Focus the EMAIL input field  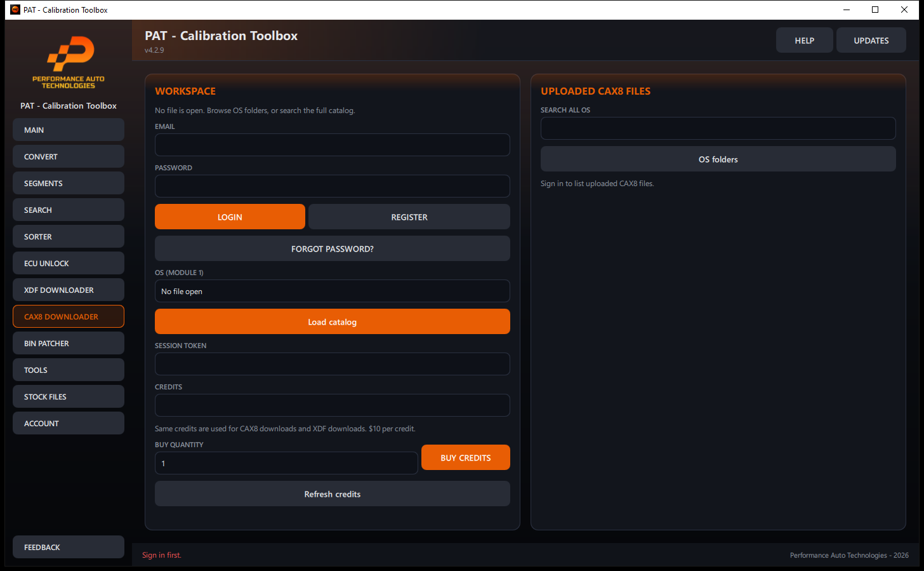pos(333,145)
